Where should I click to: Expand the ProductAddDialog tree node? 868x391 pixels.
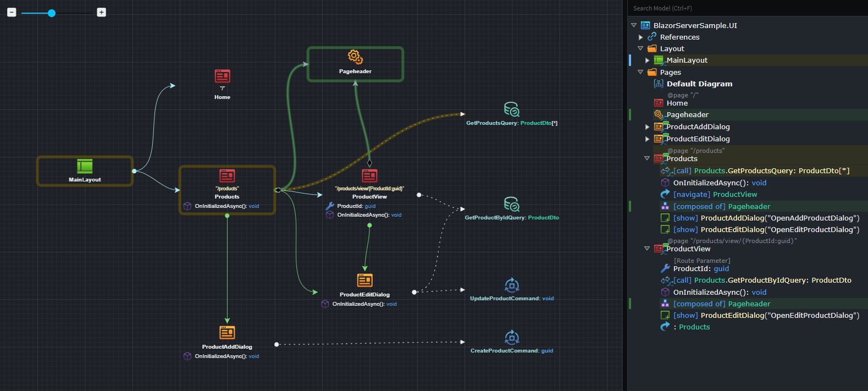tap(647, 127)
